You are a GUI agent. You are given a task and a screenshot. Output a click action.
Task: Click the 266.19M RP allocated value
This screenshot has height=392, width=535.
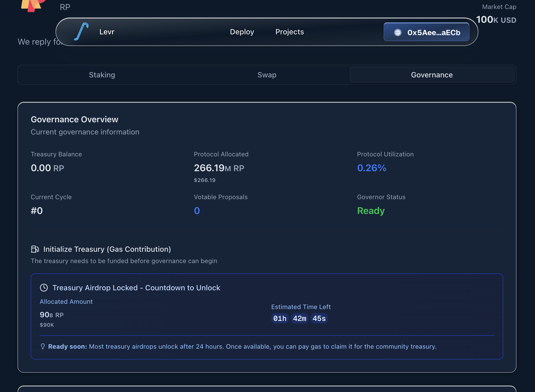tap(219, 168)
